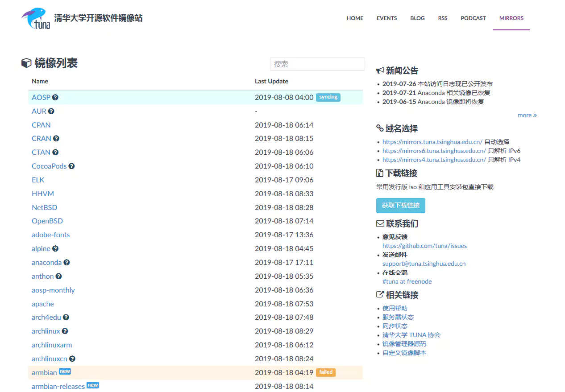
Task: Open the PODCAST section
Action: pos(473,18)
